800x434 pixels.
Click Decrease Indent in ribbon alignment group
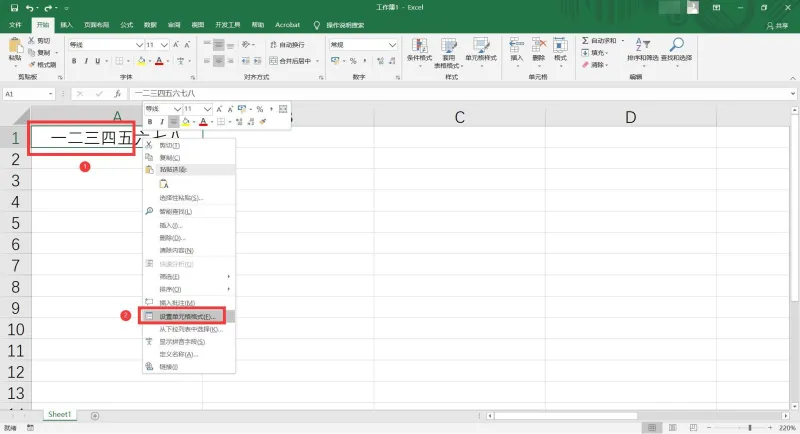[x=245, y=61]
